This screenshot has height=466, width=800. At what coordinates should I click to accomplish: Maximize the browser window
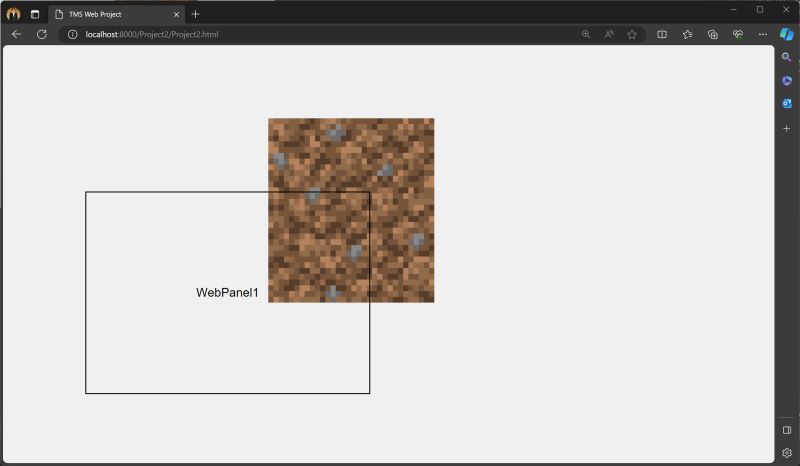[760, 10]
